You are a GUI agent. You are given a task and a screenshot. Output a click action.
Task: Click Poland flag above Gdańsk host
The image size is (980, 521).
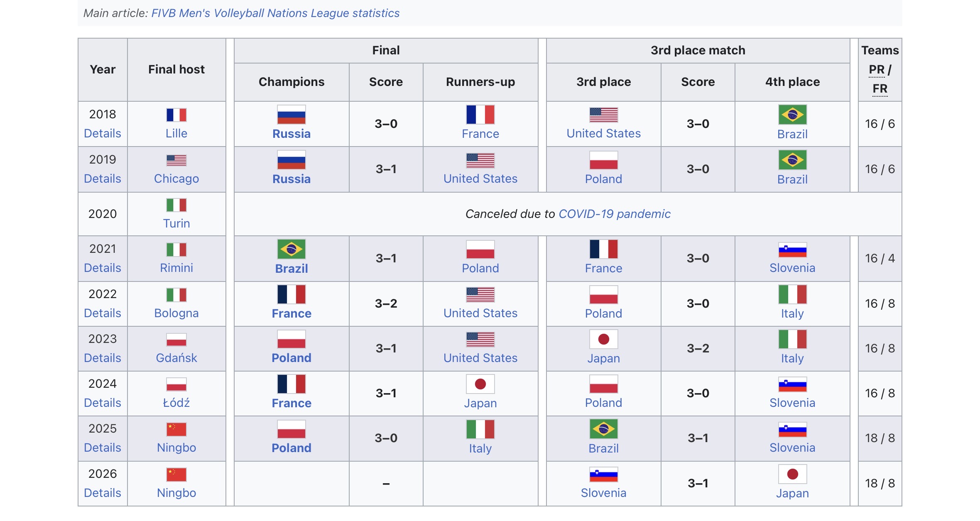pos(176,340)
